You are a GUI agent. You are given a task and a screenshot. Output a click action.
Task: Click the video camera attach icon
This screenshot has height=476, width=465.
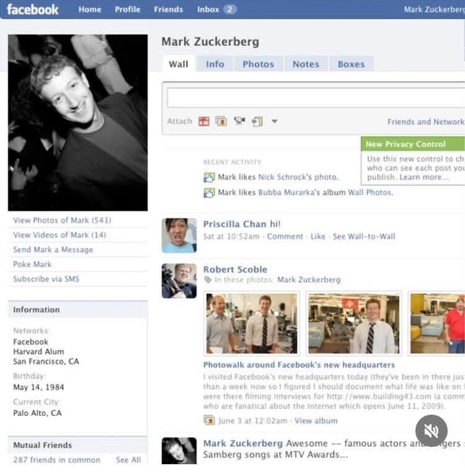(239, 121)
